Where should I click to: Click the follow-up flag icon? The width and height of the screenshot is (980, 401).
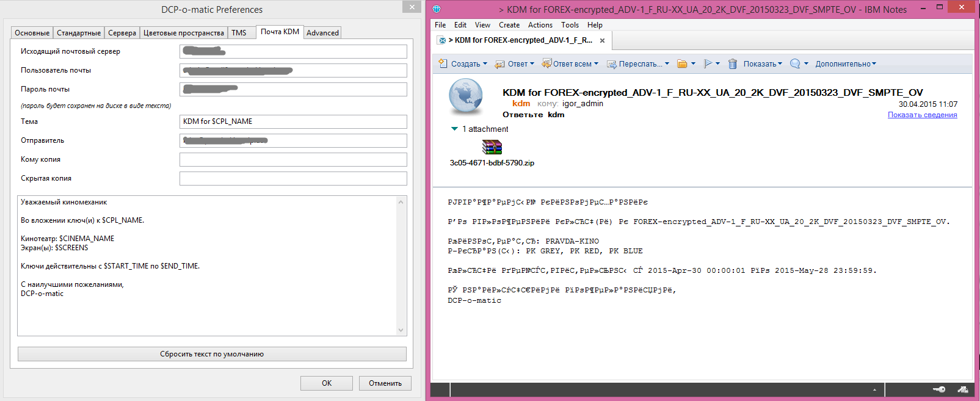tap(708, 64)
